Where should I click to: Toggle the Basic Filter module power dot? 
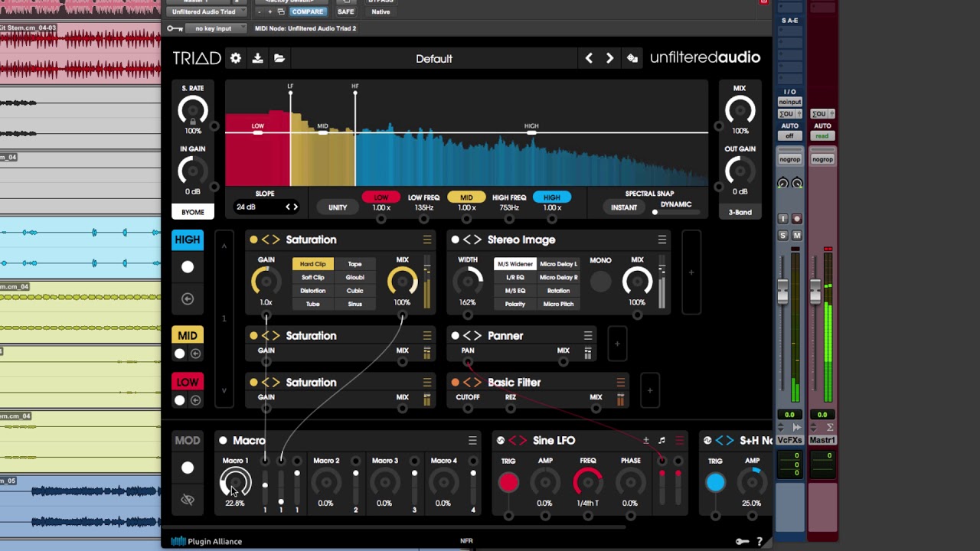point(455,382)
